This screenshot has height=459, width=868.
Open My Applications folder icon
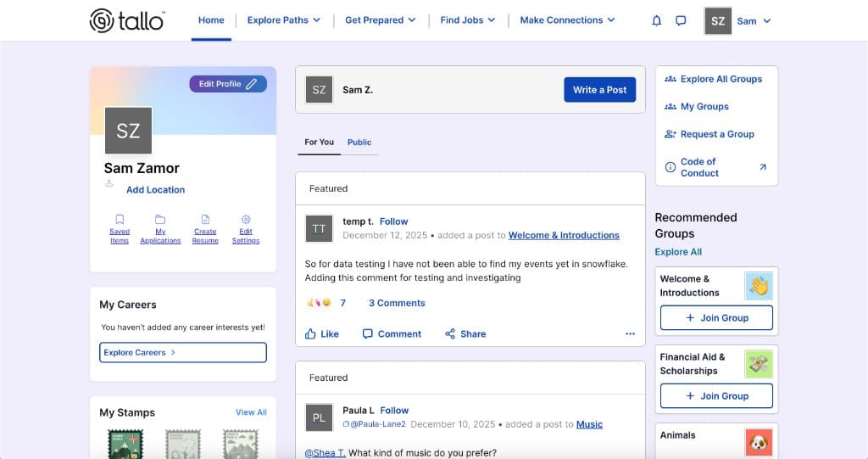point(160,219)
